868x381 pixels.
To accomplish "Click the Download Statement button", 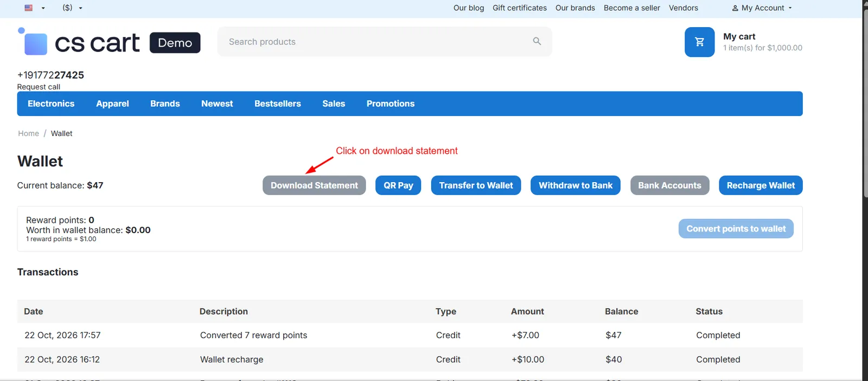I will [314, 185].
